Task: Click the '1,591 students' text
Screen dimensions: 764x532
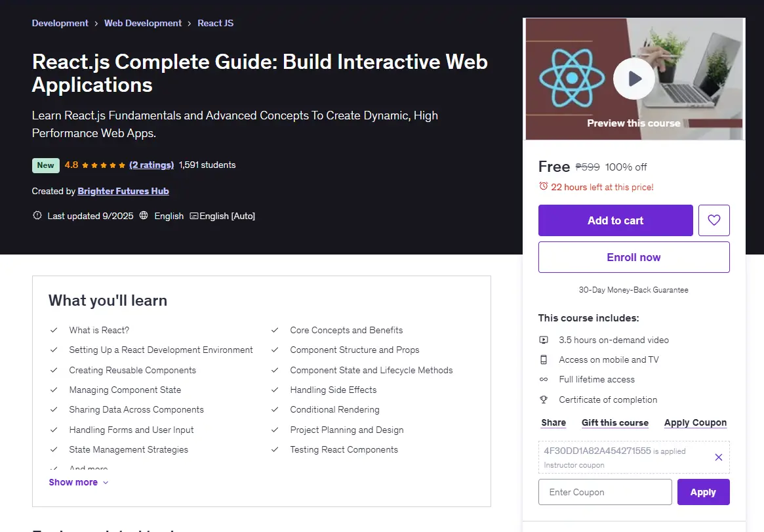Action: pos(207,165)
